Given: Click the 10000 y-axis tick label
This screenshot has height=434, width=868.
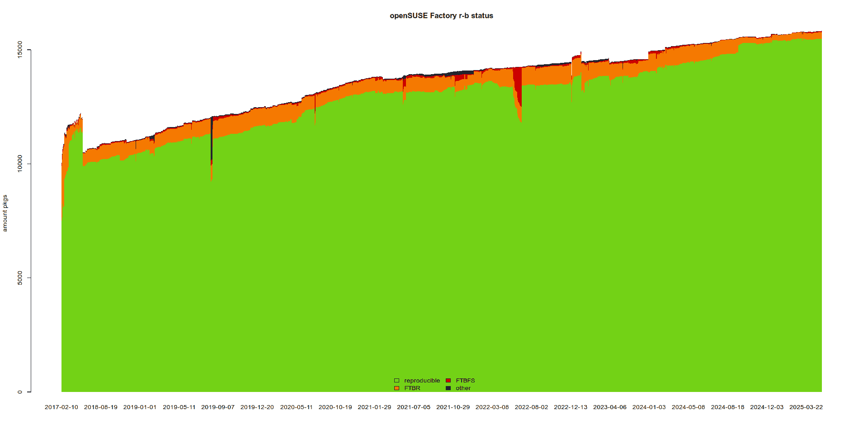Looking at the screenshot, I should click(x=19, y=164).
